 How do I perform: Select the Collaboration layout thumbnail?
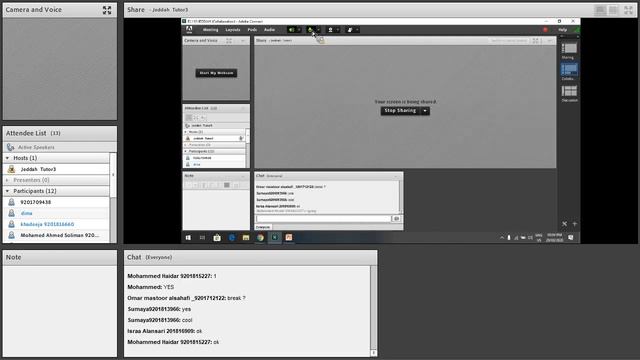(x=569, y=69)
